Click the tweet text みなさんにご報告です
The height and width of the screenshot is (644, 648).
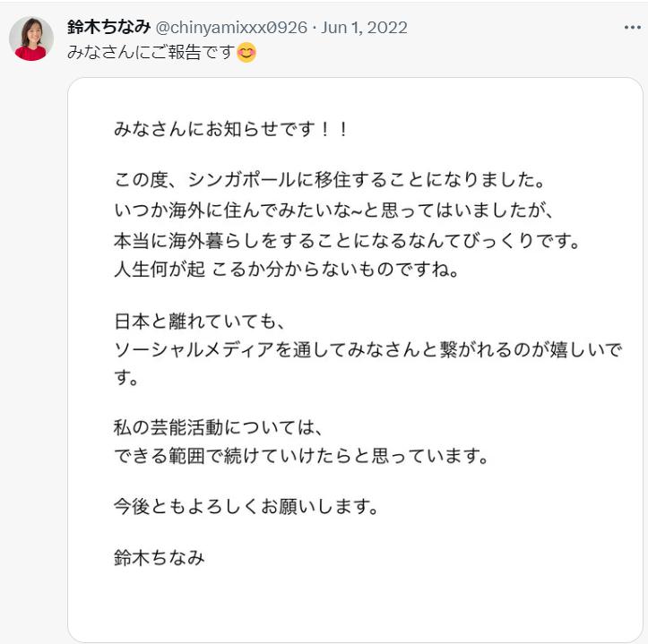151,53
